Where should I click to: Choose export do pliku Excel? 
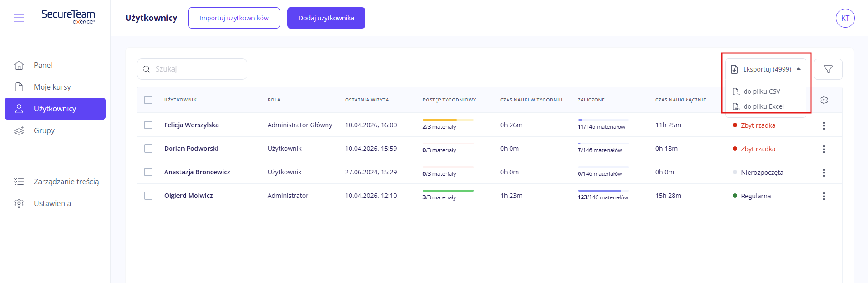click(x=763, y=106)
